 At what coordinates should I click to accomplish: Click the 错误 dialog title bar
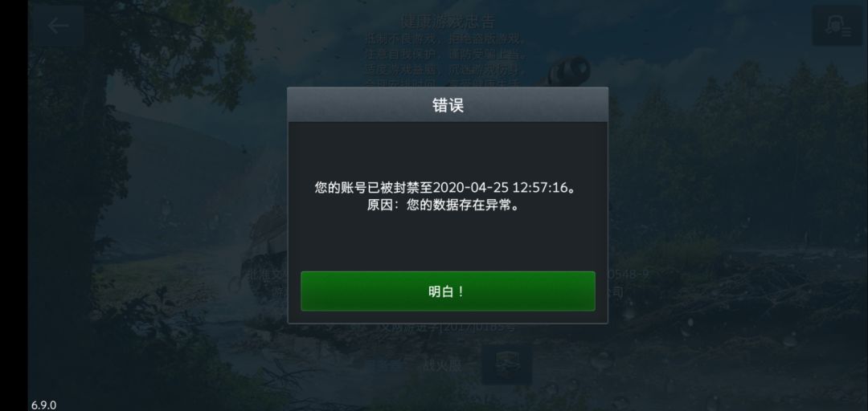448,104
